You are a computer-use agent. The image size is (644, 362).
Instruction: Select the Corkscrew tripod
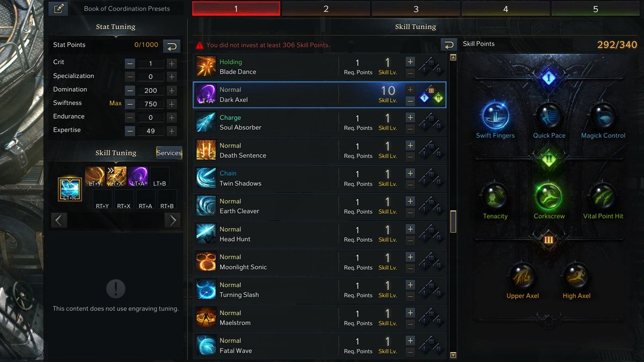pyautogui.click(x=548, y=197)
